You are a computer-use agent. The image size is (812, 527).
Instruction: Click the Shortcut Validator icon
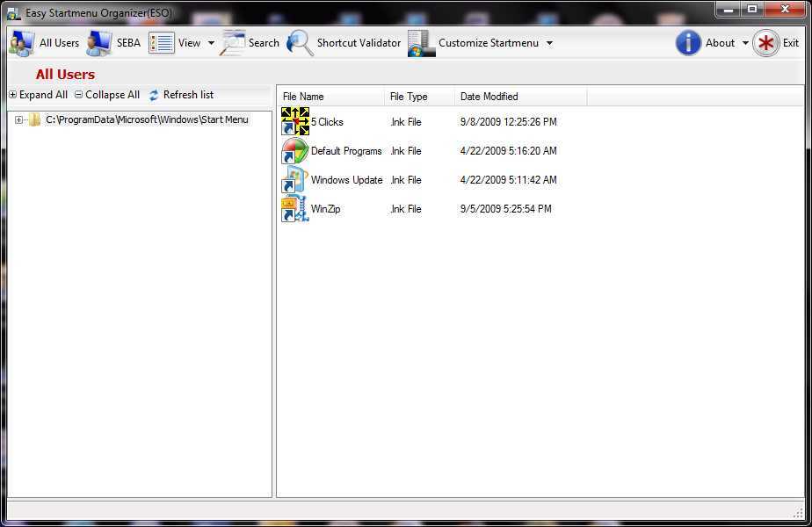300,43
